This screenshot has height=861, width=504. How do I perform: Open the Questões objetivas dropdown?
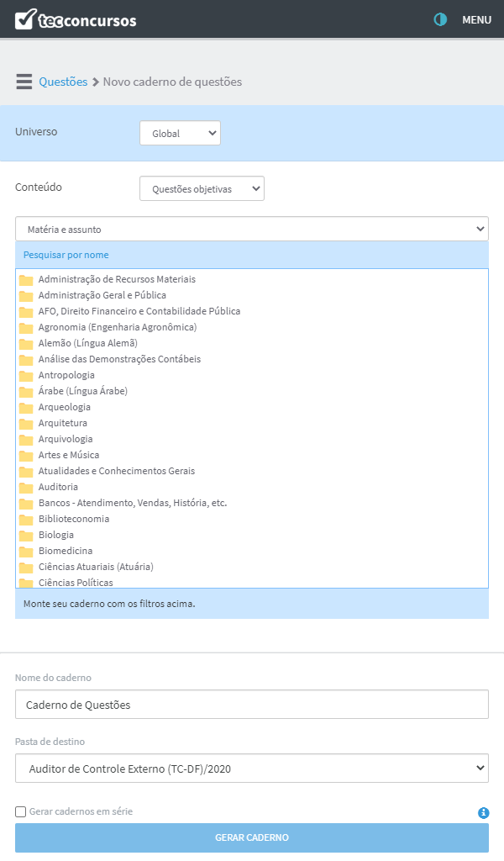pyautogui.click(x=202, y=188)
